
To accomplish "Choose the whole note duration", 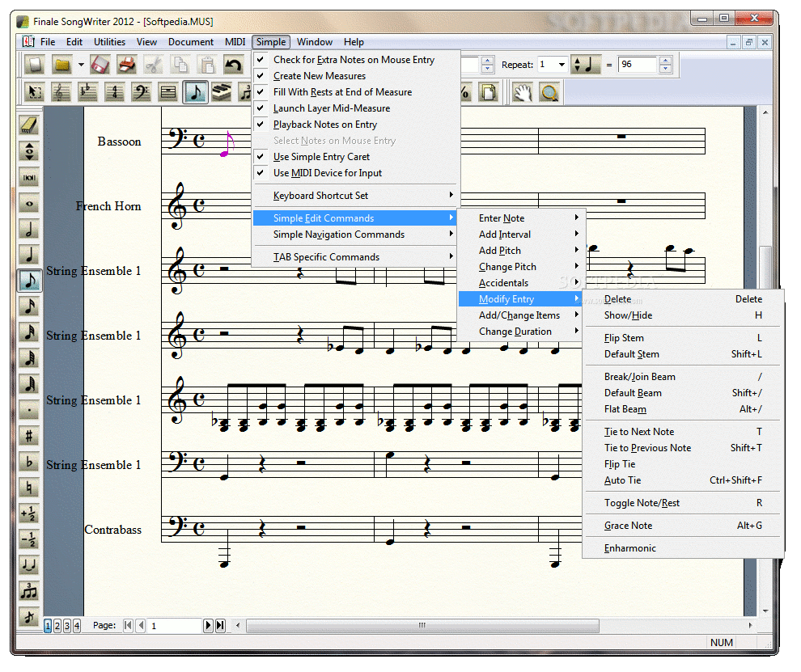I will (x=29, y=203).
